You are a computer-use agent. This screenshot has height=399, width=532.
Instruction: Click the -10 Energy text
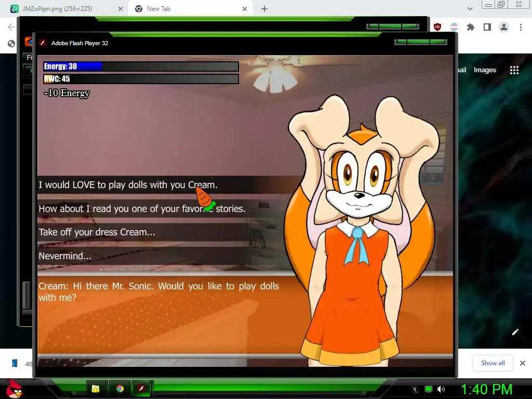[67, 93]
